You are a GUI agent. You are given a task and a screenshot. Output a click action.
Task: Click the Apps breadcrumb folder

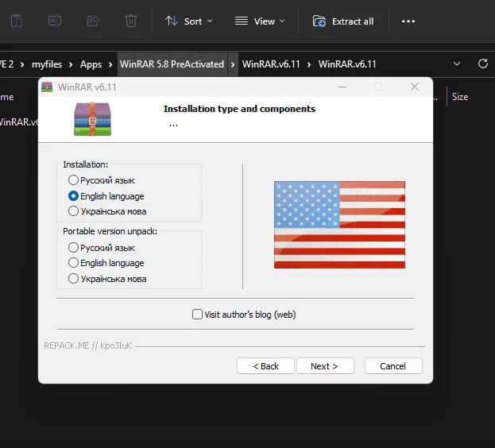click(x=91, y=64)
